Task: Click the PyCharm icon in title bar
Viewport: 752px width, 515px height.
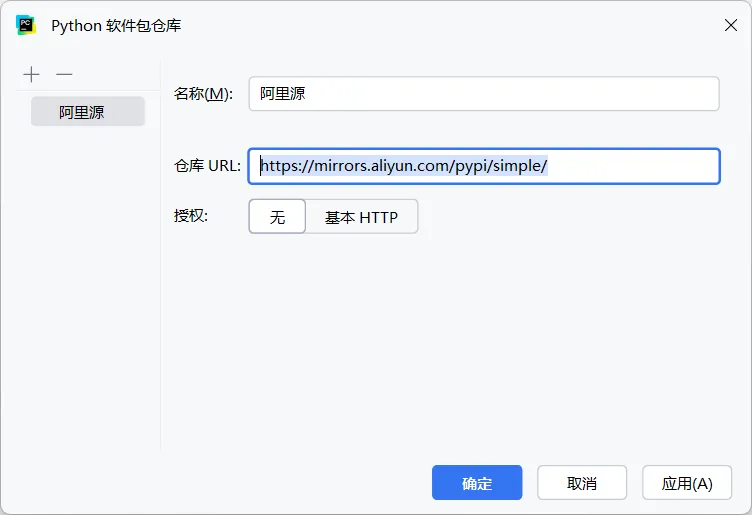Action: pyautogui.click(x=25, y=25)
